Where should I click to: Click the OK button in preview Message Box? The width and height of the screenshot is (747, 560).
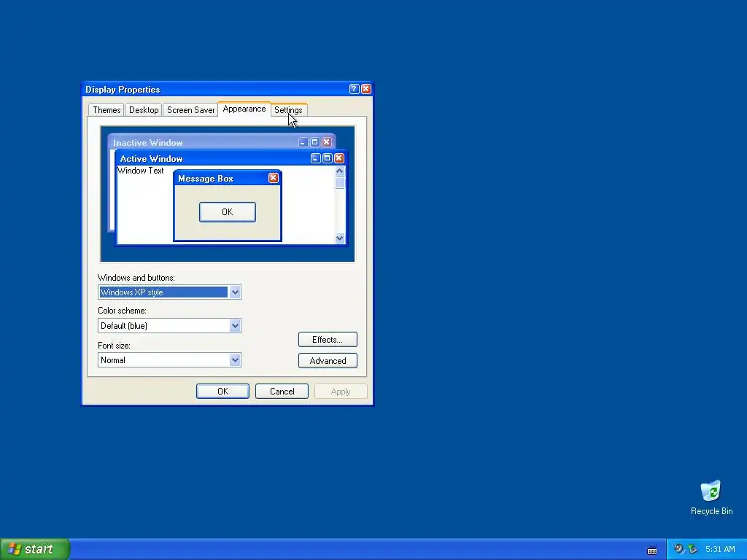(228, 212)
